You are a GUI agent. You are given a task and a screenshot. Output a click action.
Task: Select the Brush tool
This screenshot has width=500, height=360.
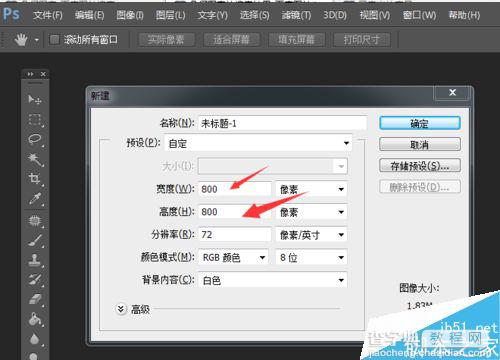coord(35,241)
